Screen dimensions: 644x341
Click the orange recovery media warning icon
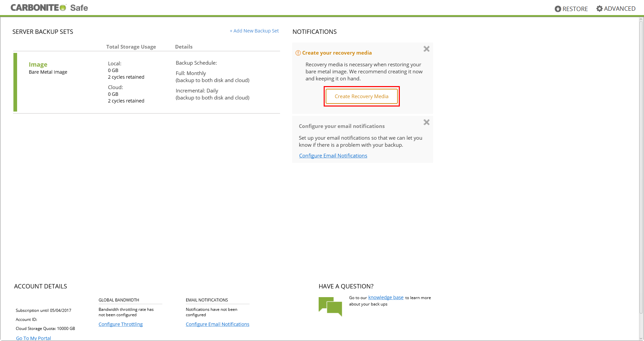(298, 53)
